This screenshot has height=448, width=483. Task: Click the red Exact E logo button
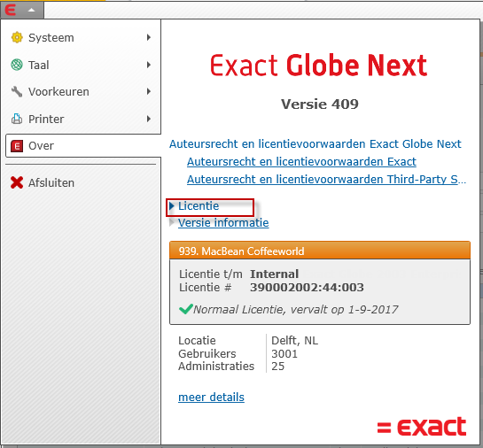(11, 10)
